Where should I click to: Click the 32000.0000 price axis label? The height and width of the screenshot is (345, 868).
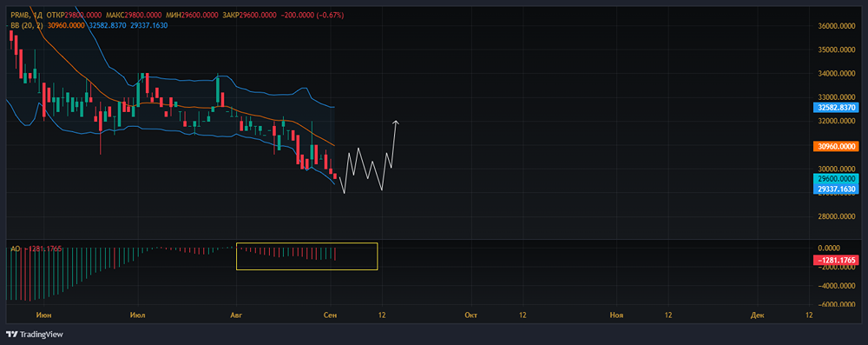click(836, 122)
